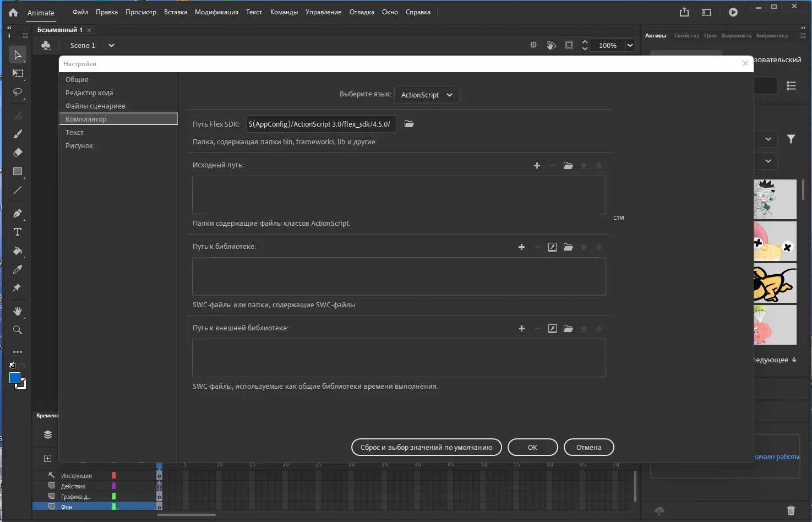The image size is (812, 522).
Task: Open the dropdown beside the filter funnel icon
Action: [x=768, y=139]
